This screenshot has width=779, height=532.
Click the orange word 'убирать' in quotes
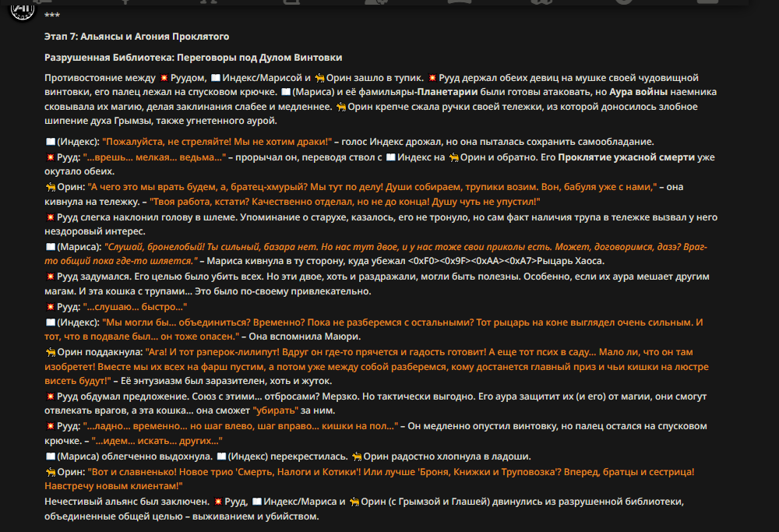coord(275,410)
